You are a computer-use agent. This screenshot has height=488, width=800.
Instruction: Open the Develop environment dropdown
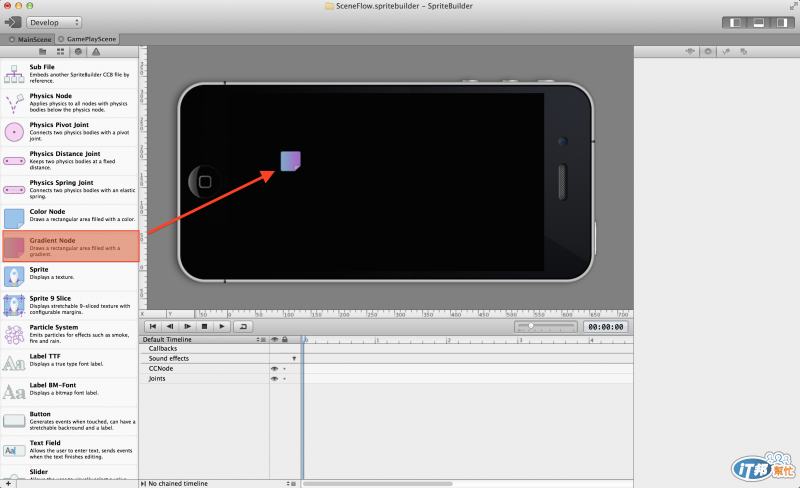[54, 22]
